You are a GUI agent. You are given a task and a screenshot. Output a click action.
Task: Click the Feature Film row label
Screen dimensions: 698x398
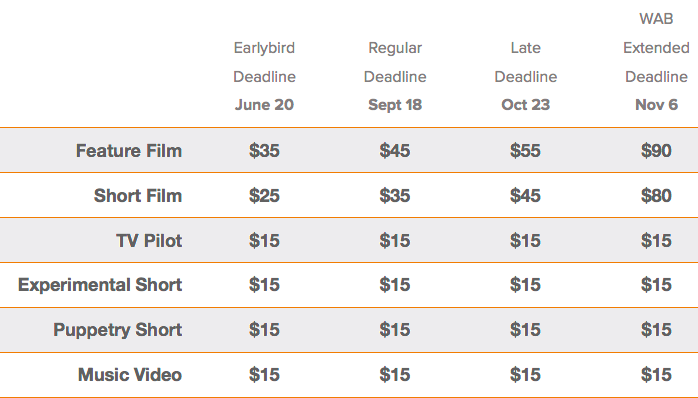(x=129, y=150)
